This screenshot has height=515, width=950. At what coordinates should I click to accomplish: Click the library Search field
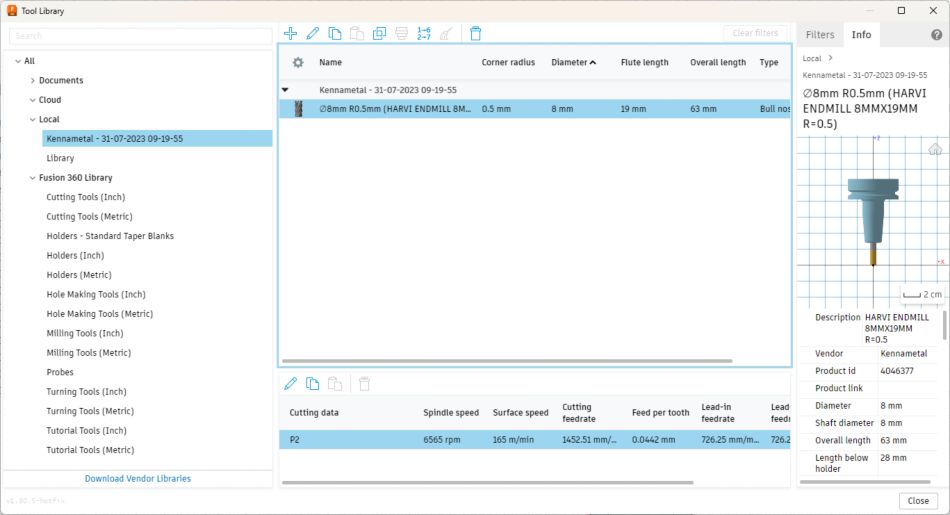point(140,36)
